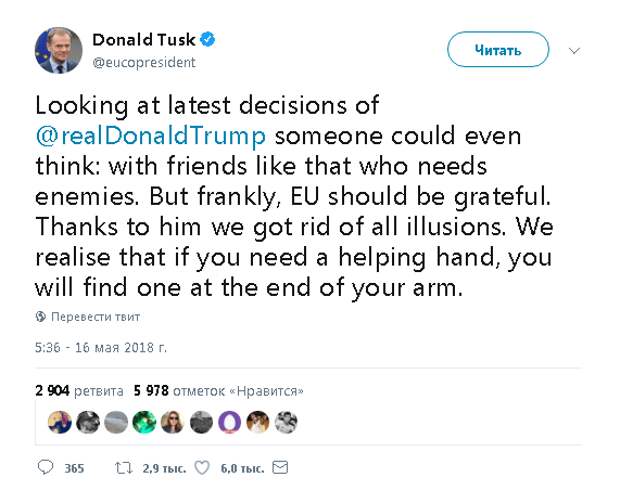The height and width of the screenshot is (503, 620).
Task: Open the 5:36 - 16 мая 2018 timestamp
Action: click(101, 347)
